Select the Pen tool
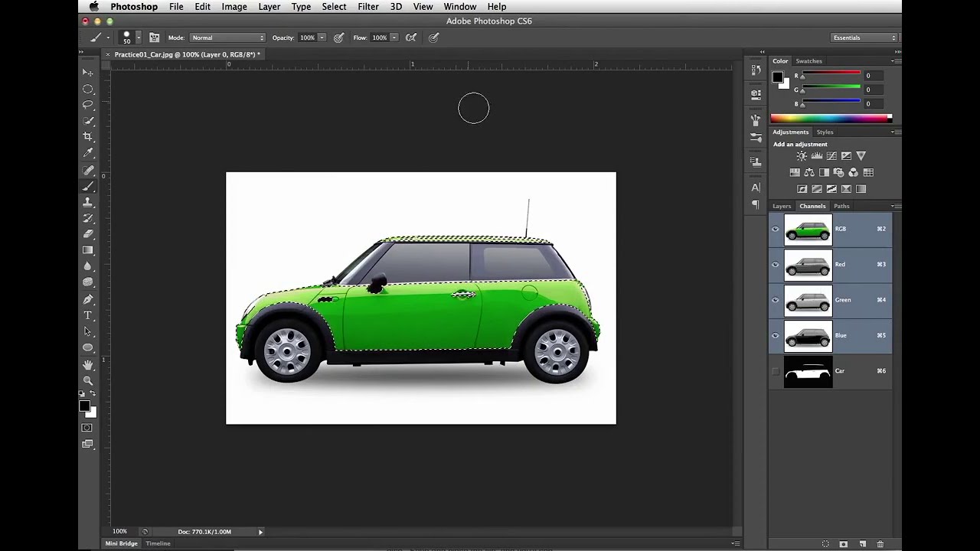980x551 pixels. (87, 299)
